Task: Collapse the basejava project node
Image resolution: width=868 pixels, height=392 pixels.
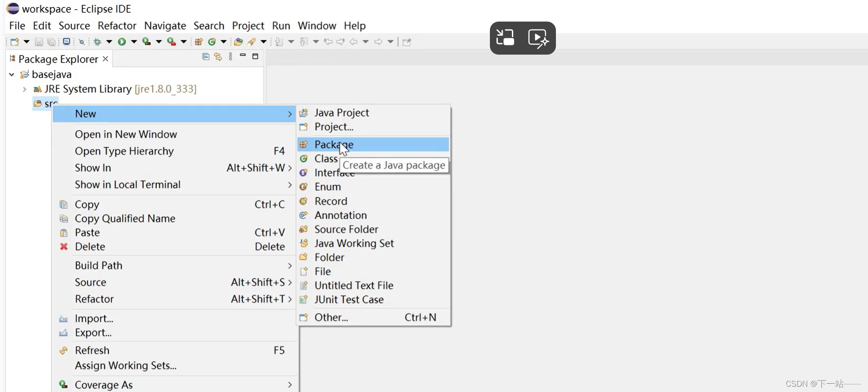Action: 12,74
